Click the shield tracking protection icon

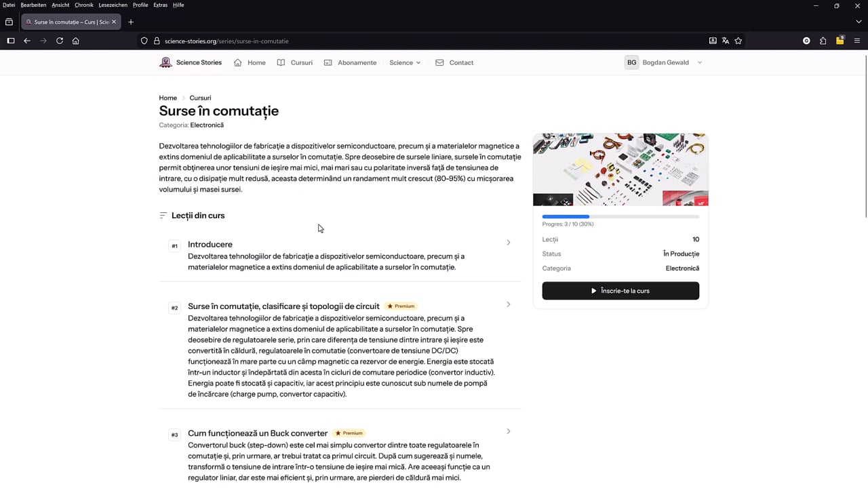pos(144,41)
